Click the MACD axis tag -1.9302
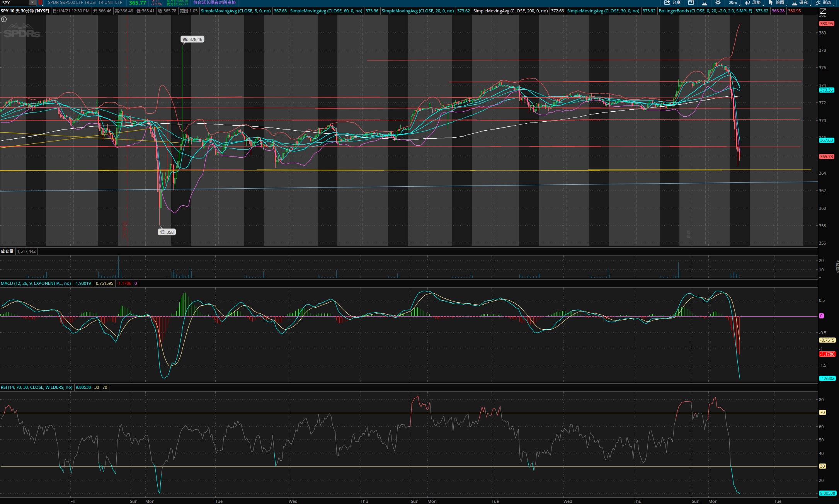Image resolution: width=839 pixels, height=504 pixels. [x=827, y=378]
